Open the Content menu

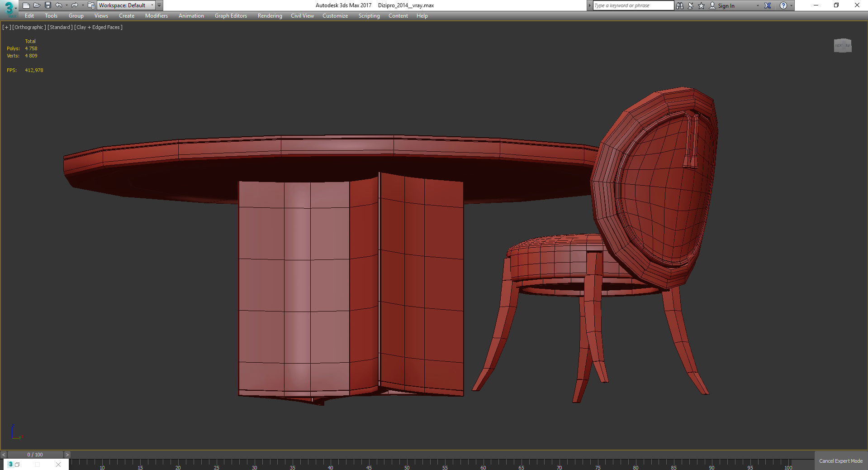(398, 16)
